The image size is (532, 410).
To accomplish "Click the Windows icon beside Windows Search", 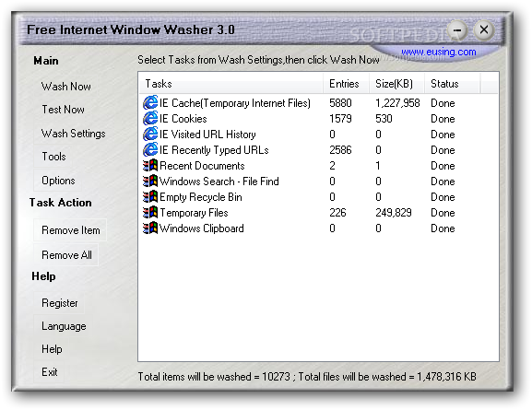I will tap(150, 182).
